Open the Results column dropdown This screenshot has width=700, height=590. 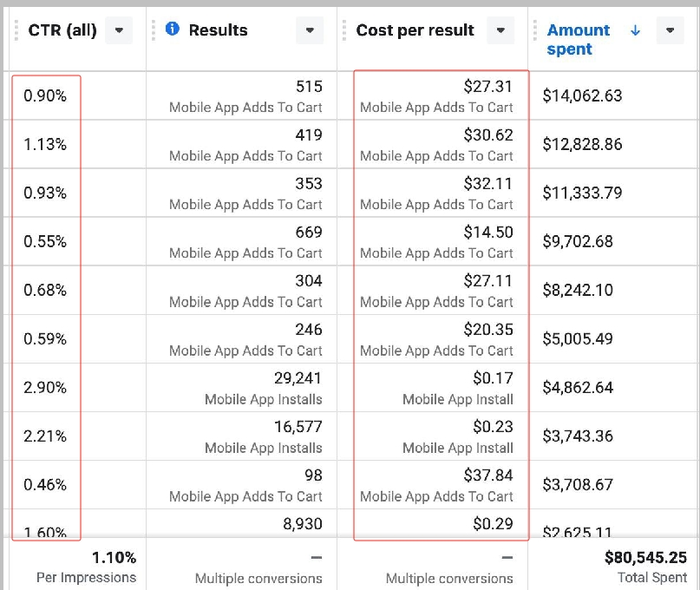coord(310,30)
